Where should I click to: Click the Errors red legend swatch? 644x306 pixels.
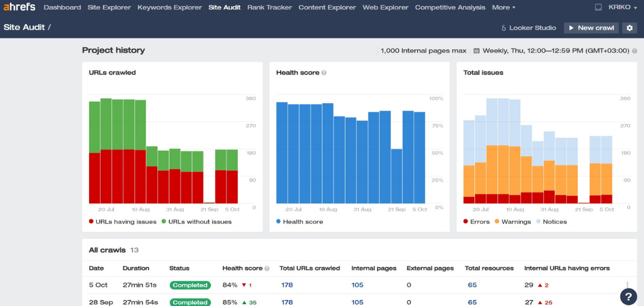click(x=466, y=222)
